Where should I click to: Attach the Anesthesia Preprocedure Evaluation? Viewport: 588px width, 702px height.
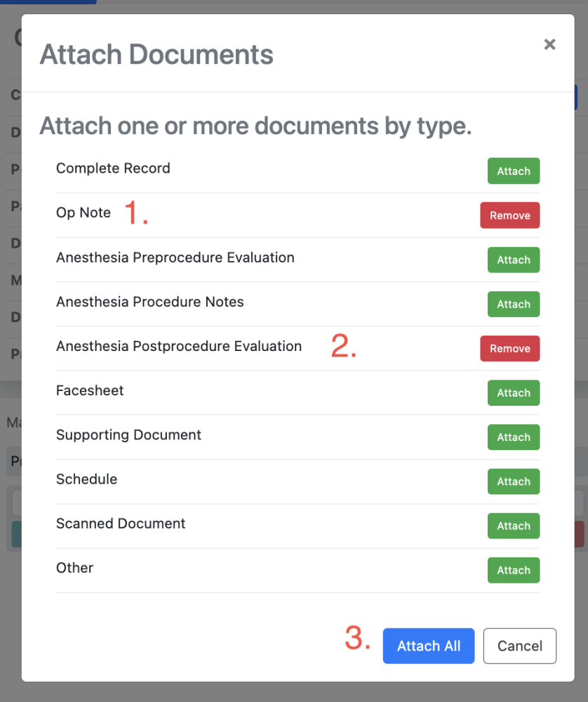[513, 260]
